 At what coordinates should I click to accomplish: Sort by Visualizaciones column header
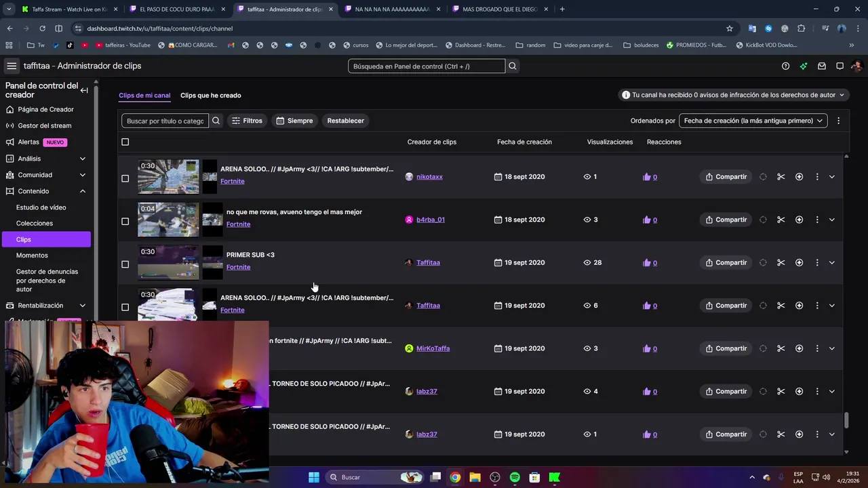pos(610,142)
